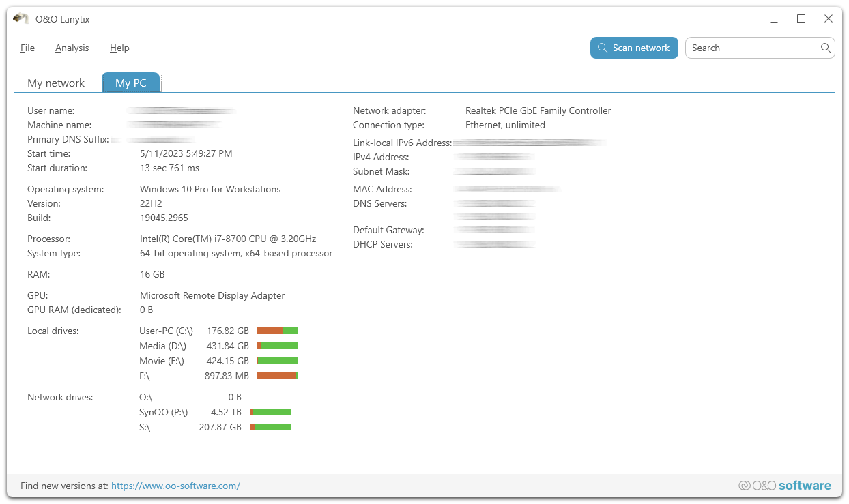Viewport: 849px width, 504px height.
Task: Click the network drive size 207.87 GB
Action: coord(220,427)
